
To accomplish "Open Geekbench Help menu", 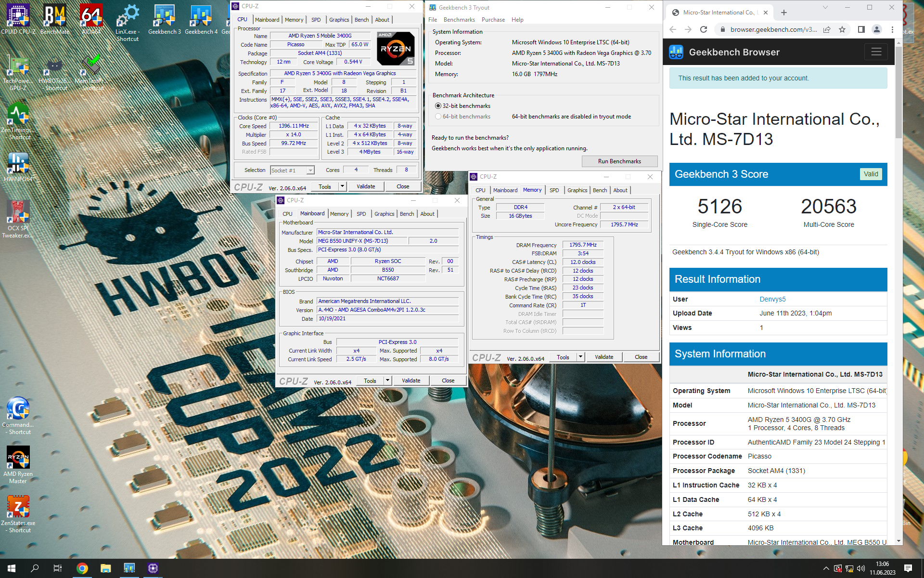I will click(517, 20).
